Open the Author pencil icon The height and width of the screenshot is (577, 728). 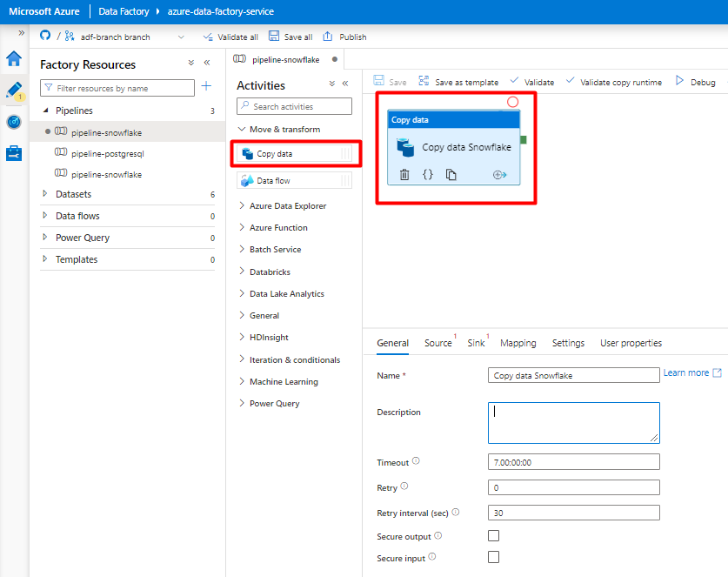click(14, 91)
